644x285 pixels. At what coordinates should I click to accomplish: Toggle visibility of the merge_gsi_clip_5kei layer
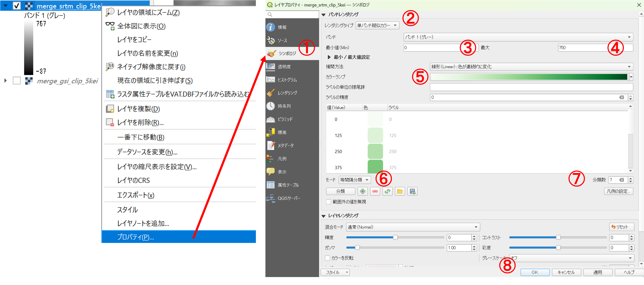click(x=16, y=81)
